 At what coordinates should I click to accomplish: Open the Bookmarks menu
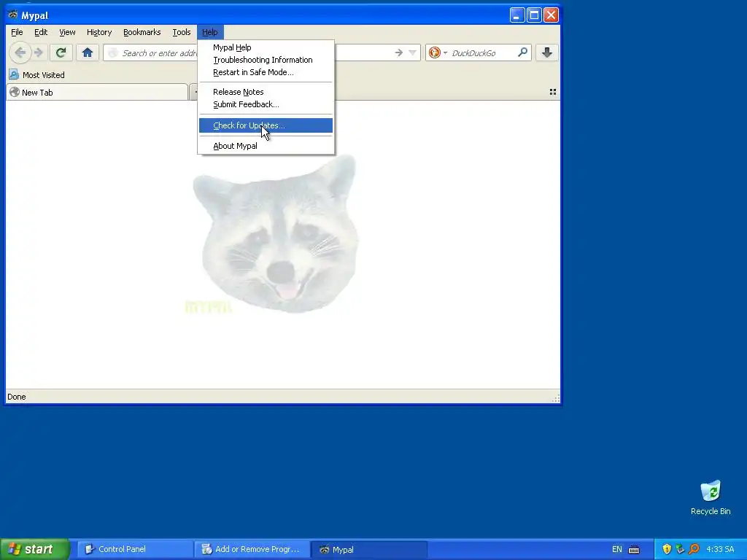tap(142, 32)
